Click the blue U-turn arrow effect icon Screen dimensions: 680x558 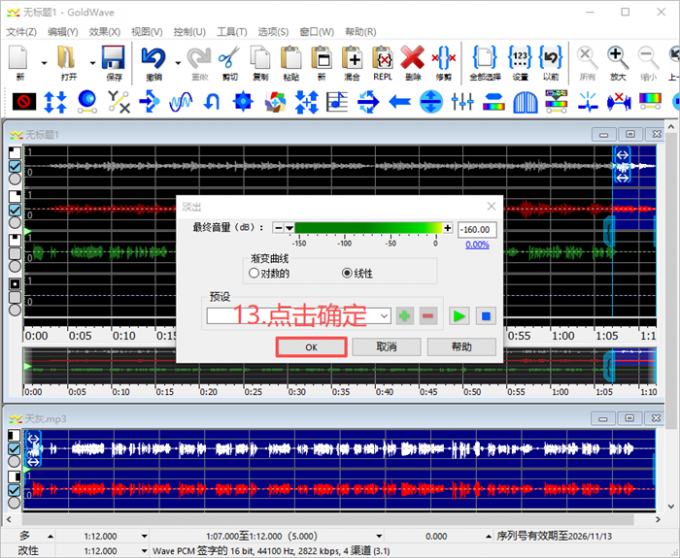[x=212, y=102]
